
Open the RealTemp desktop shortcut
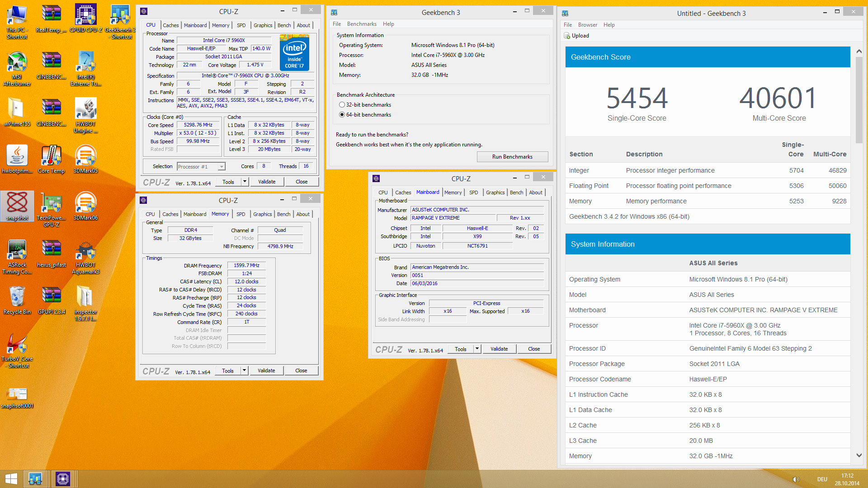(x=51, y=19)
